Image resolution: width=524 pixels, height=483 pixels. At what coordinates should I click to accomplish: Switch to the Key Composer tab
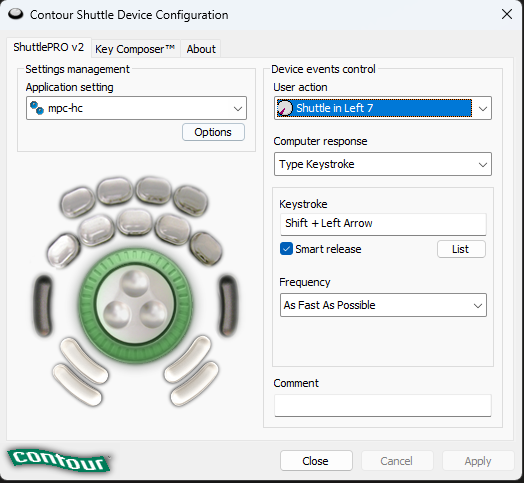pos(135,49)
